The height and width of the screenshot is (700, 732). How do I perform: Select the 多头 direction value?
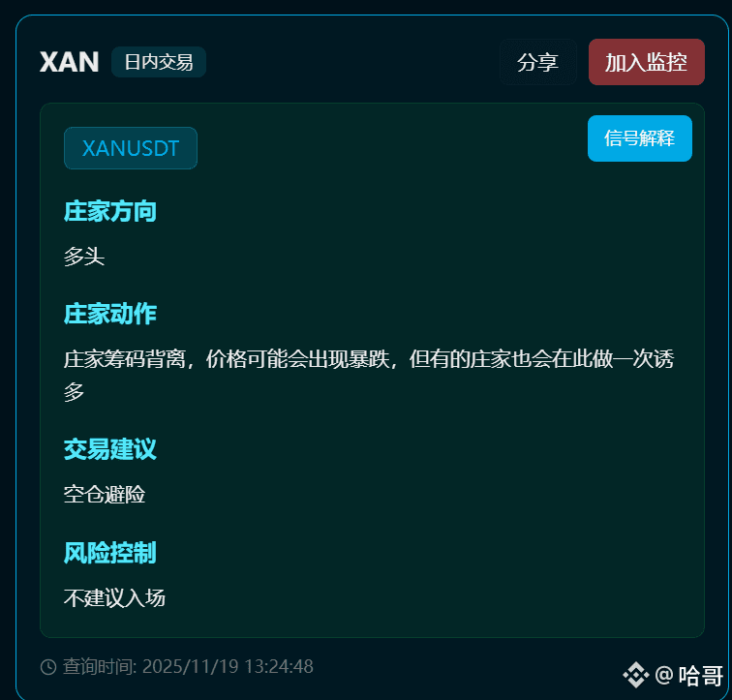point(84,257)
